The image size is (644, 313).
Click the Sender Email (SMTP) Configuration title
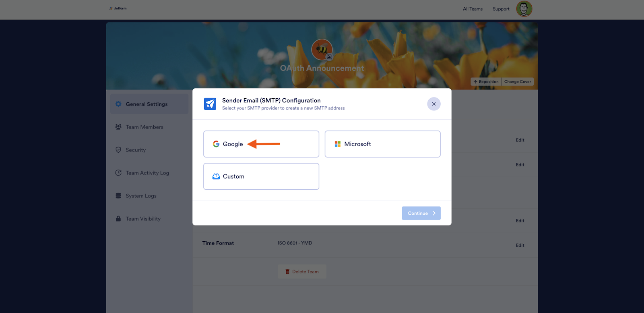tap(271, 100)
